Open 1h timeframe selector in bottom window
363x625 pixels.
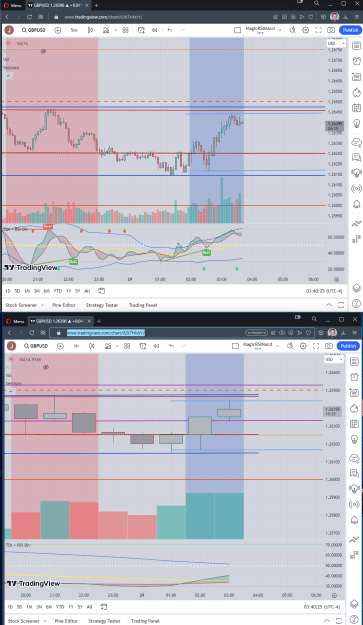tap(76, 346)
